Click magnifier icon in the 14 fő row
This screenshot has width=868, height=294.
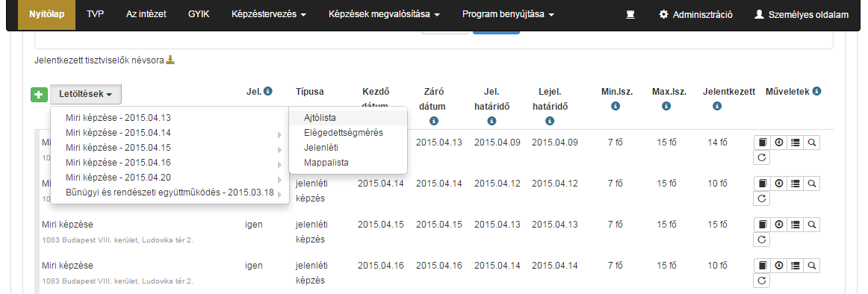click(811, 143)
